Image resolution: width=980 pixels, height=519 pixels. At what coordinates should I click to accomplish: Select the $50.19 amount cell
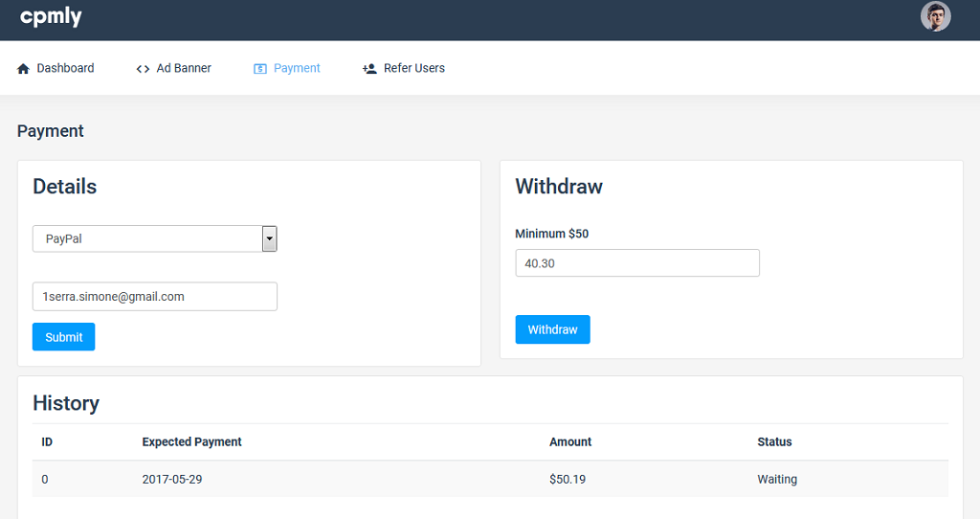(x=568, y=480)
